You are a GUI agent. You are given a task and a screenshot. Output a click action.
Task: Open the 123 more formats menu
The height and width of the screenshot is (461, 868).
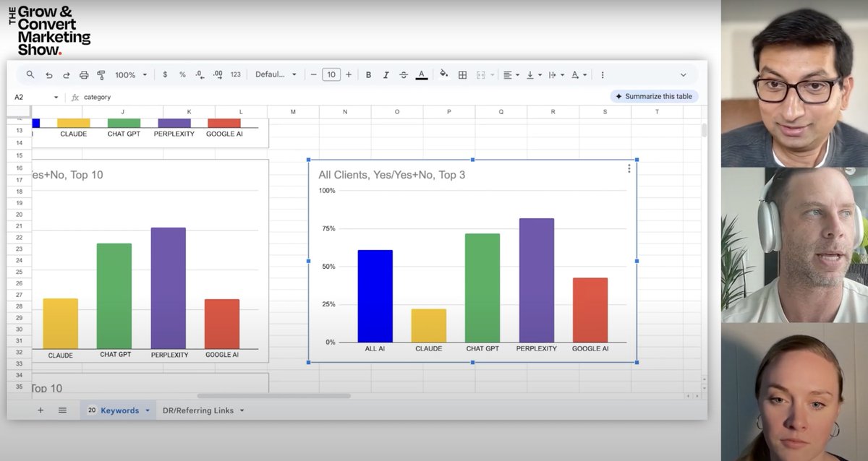click(236, 74)
